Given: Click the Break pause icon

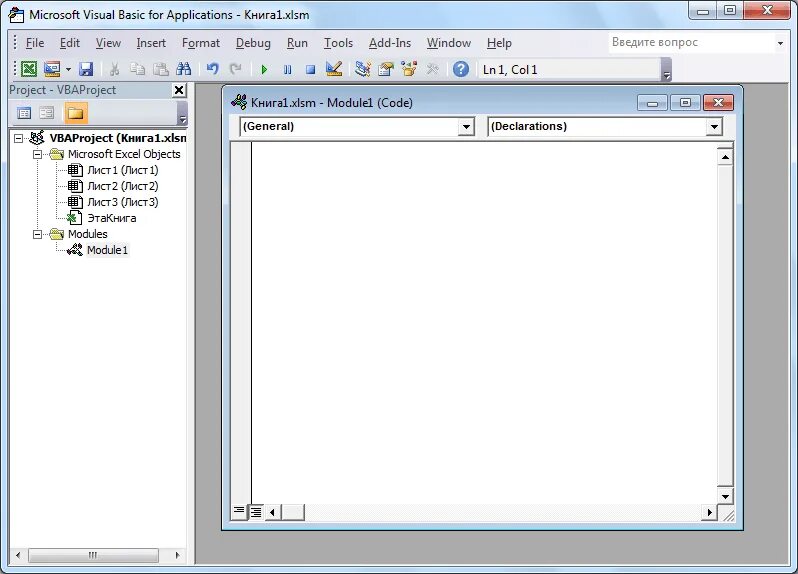Looking at the screenshot, I should (288, 69).
